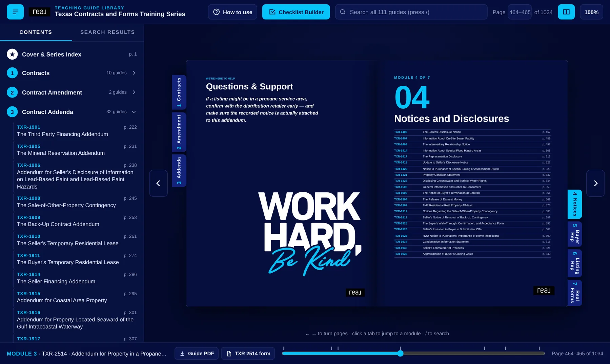Toggle the two-page spread view icon
This screenshot has height=364, width=610.
pyautogui.click(x=566, y=12)
